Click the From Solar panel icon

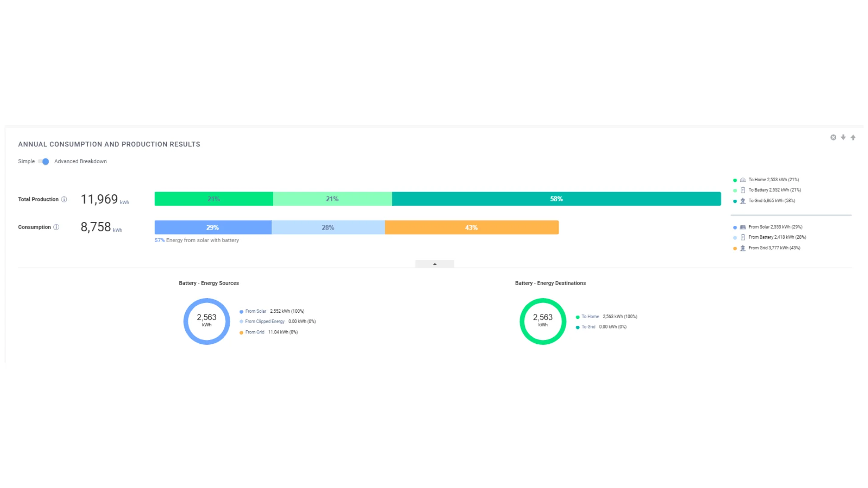point(743,227)
